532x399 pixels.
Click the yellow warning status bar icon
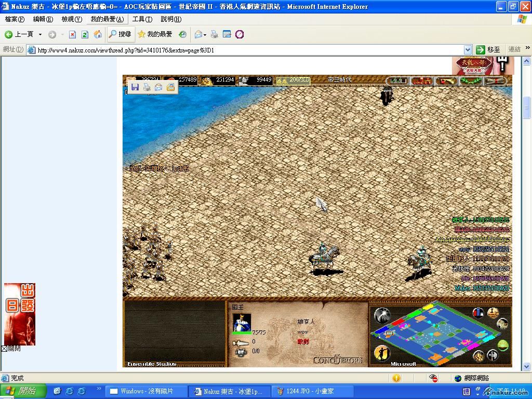pos(396,378)
